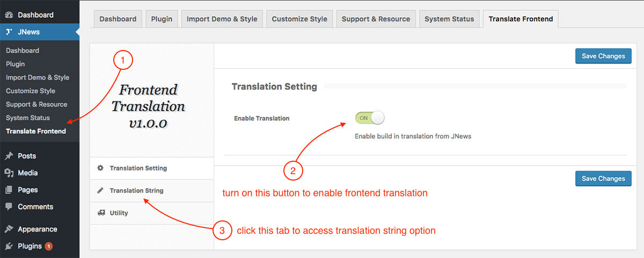644x258 pixels.
Task: Click the Pages icon in sidebar
Action: 9,190
